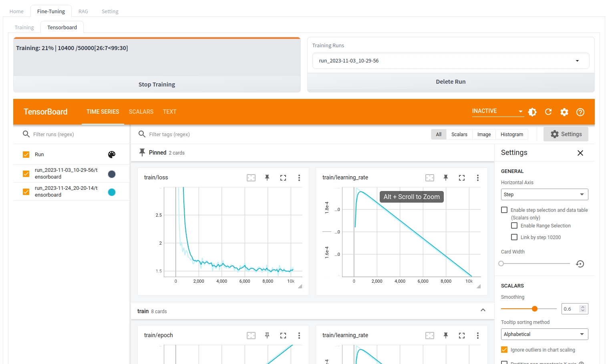
Task: Click the reload data refresh icon
Action: [x=548, y=112]
